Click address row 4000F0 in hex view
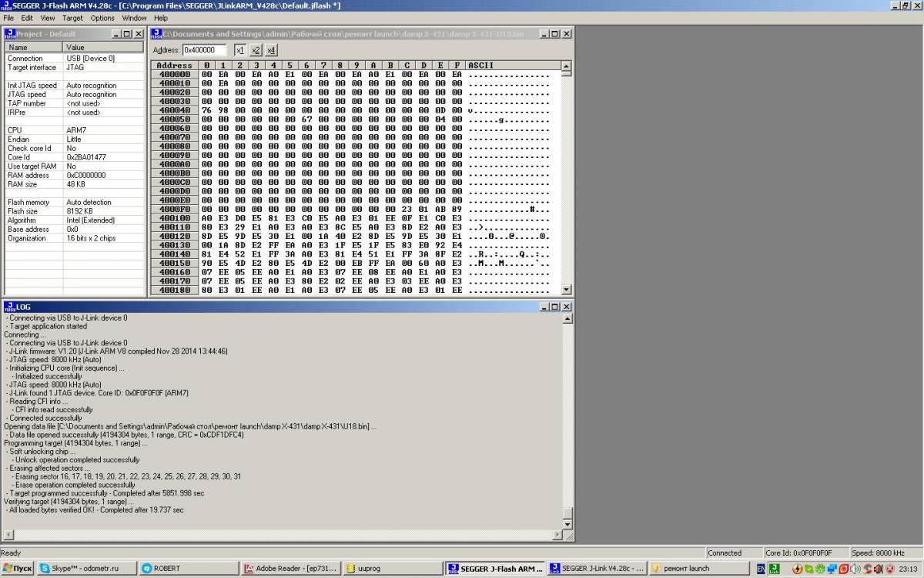This screenshot has width=924, height=578. coord(174,209)
